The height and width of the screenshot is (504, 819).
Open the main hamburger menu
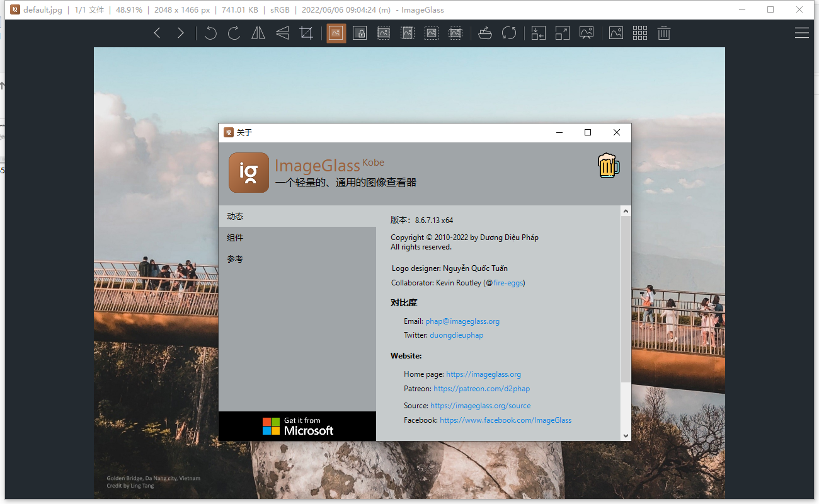click(801, 33)
